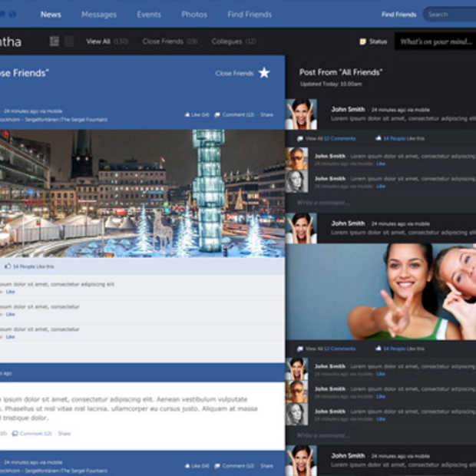Click Close Friends label beside the star
This screenshot has height=476, width=476.
click(234, 74)
